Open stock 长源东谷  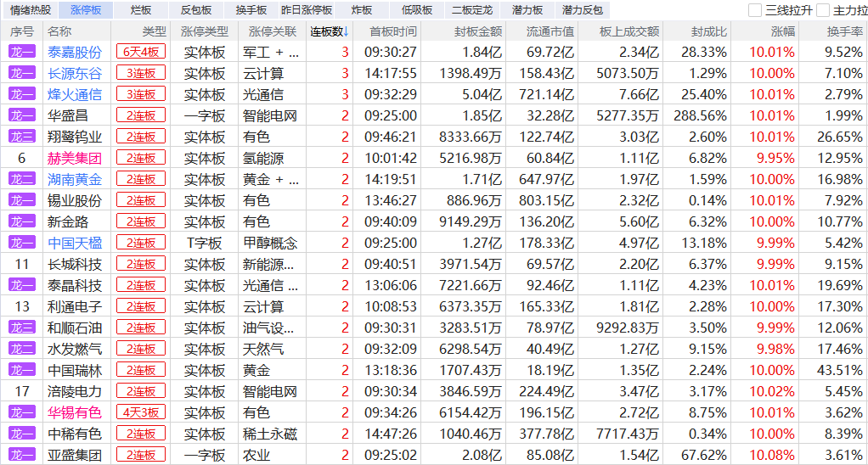(x=75, y=74)
